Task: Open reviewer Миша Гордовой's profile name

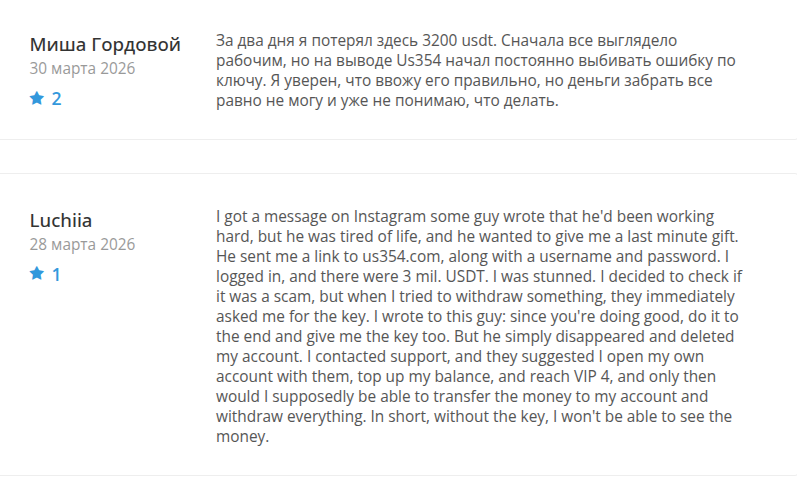Action: coord(105,45)
